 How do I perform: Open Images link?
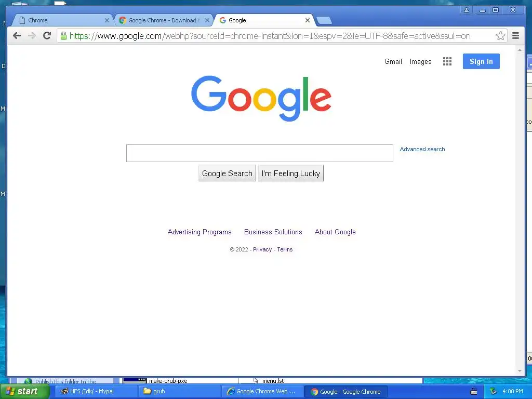pyautogui.click(x=420, y=61)
